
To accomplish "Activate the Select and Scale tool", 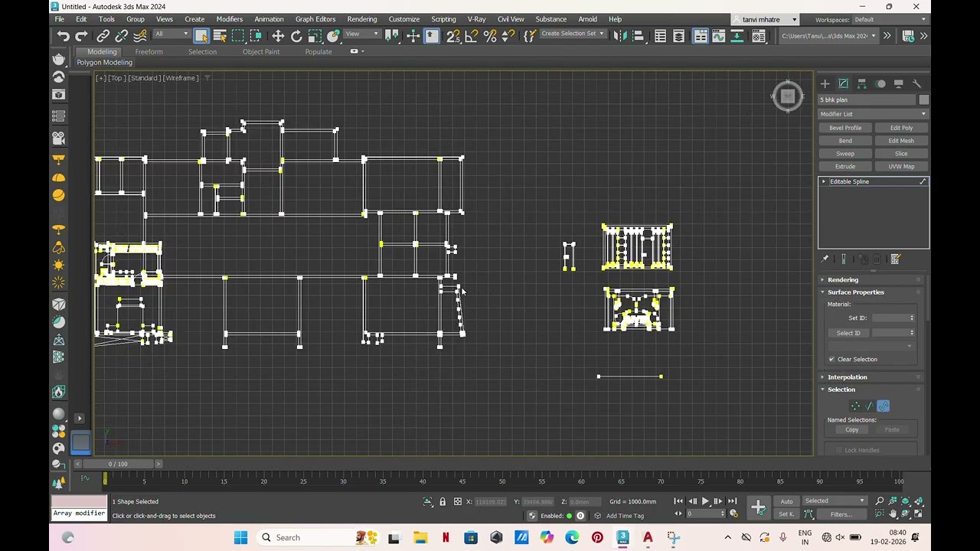I will coord(315,36).
